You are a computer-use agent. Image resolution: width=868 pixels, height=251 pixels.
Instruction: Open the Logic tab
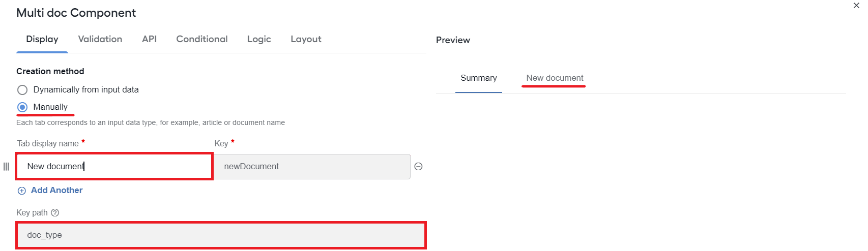259,39
